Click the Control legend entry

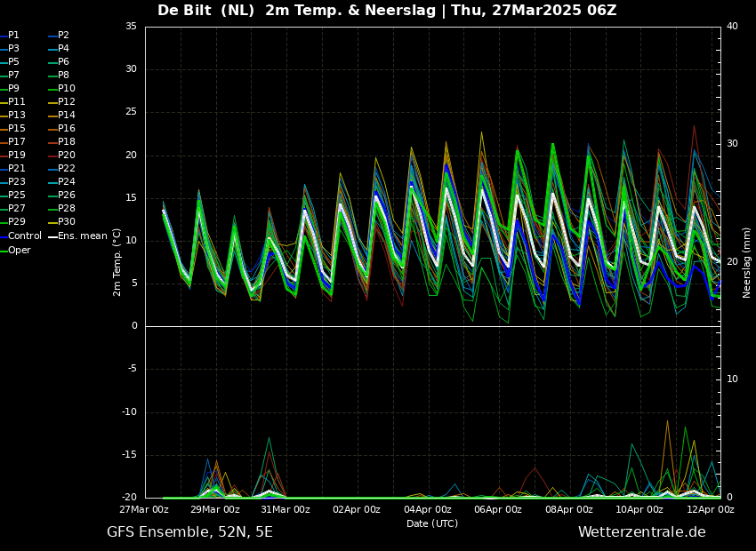click(x=24, y=236)
